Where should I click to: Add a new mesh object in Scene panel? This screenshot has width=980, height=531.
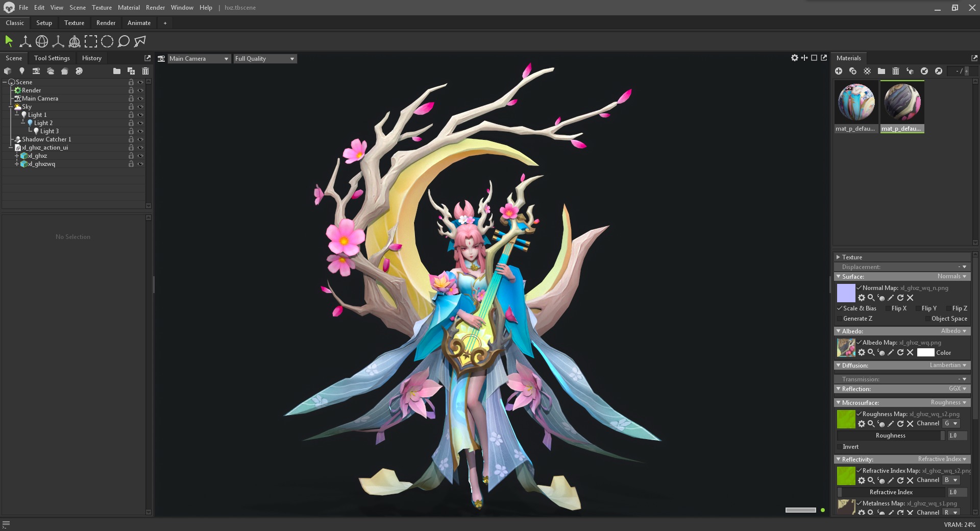[x=8, y=71]
